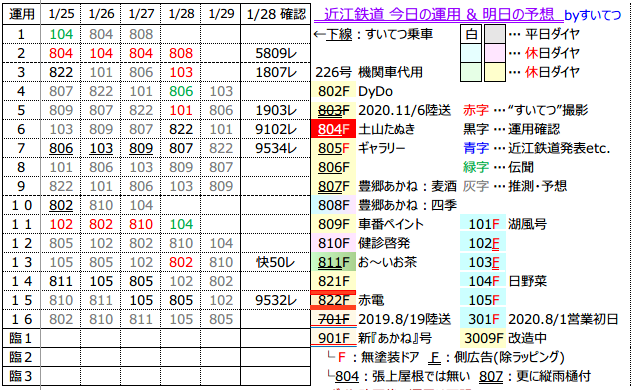Image resolution: width=631 pixels, height=390 pixels.
Task: Click the お～いお茶 label
Action: [387, 262]
